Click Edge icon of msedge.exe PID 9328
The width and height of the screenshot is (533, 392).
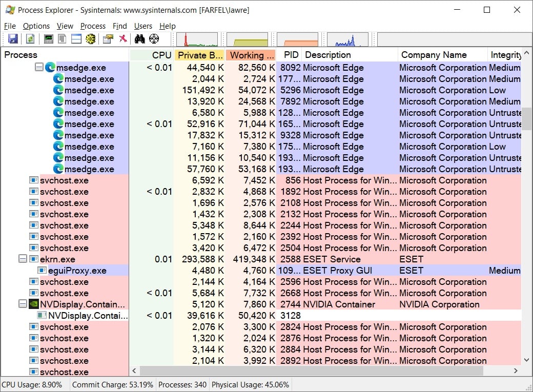[x=58, y=135]
